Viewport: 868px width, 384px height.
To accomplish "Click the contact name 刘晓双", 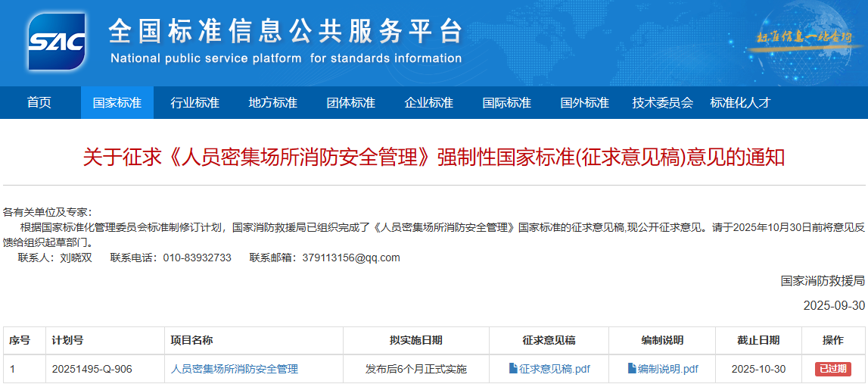I will coord(76,258).
